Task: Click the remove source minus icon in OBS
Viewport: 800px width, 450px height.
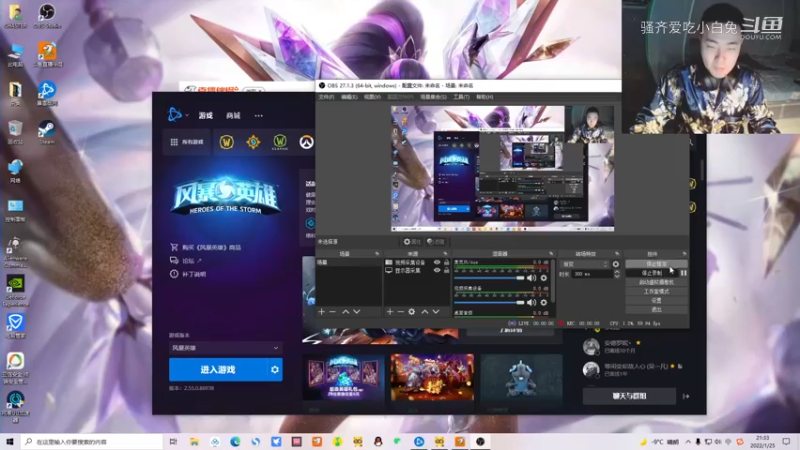Action: [401, 311]
